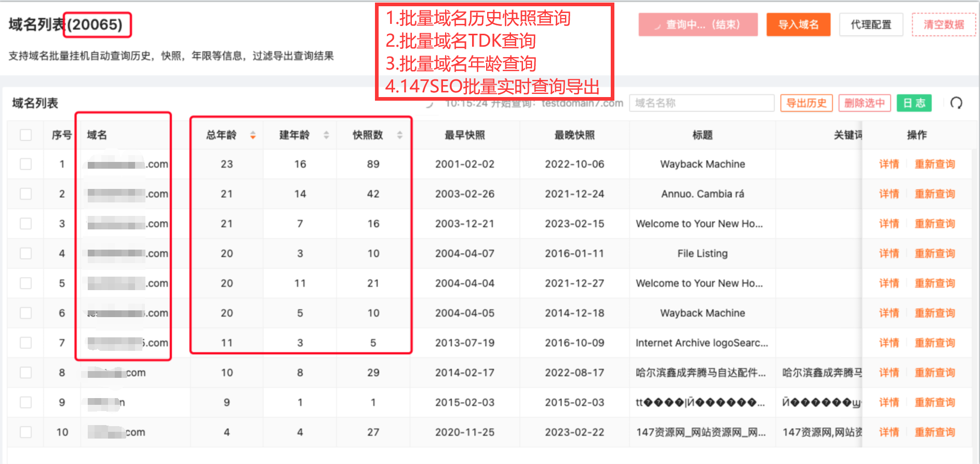Click the snapshot count 89 cell
Image resolution: width=980 pixels, height=464 pixels.
(x=373, y=164)
